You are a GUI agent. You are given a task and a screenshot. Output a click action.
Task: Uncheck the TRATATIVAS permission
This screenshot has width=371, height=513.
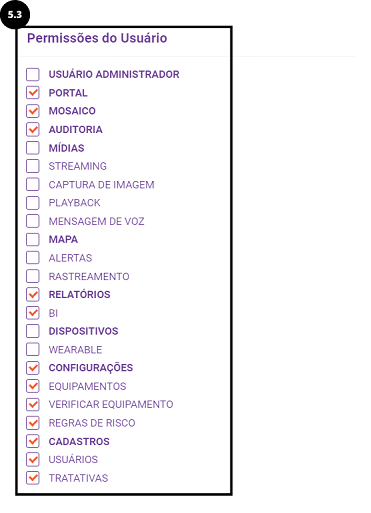pos(33,478)
